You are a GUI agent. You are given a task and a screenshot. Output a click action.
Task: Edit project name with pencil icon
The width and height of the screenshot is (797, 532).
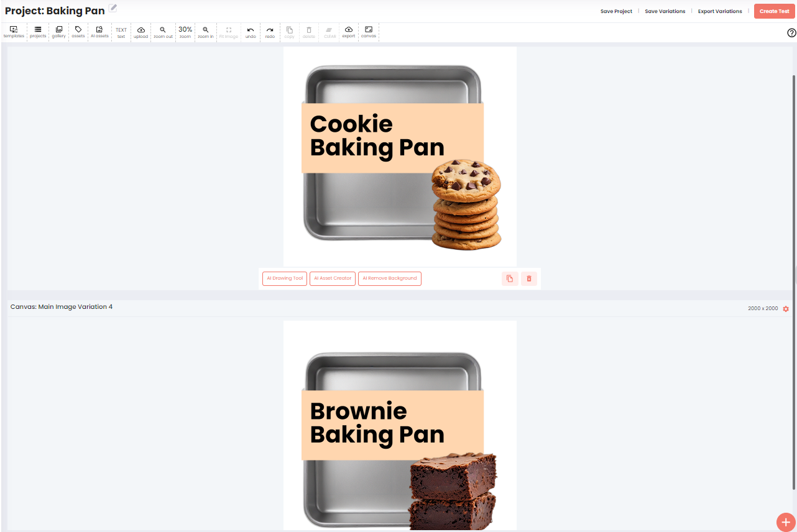113,7
